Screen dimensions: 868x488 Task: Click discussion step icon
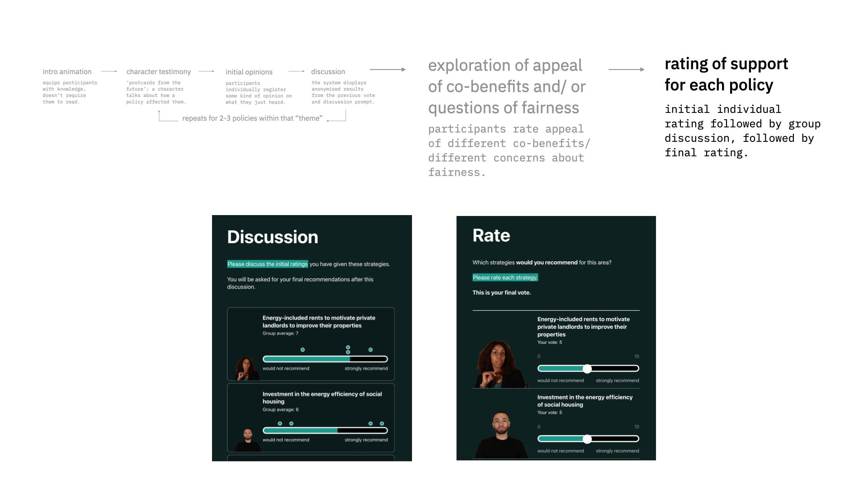tap(327, 71)
